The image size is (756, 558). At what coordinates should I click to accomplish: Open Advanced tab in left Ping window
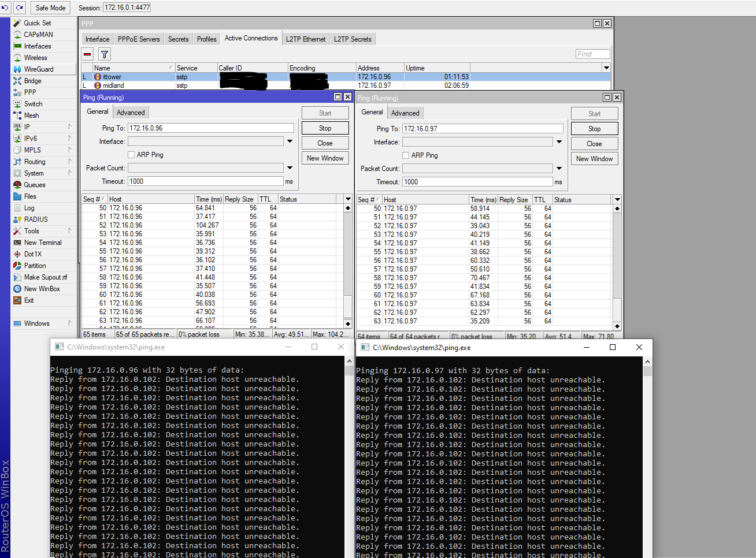pyautogui.click(x=131, y=113)
